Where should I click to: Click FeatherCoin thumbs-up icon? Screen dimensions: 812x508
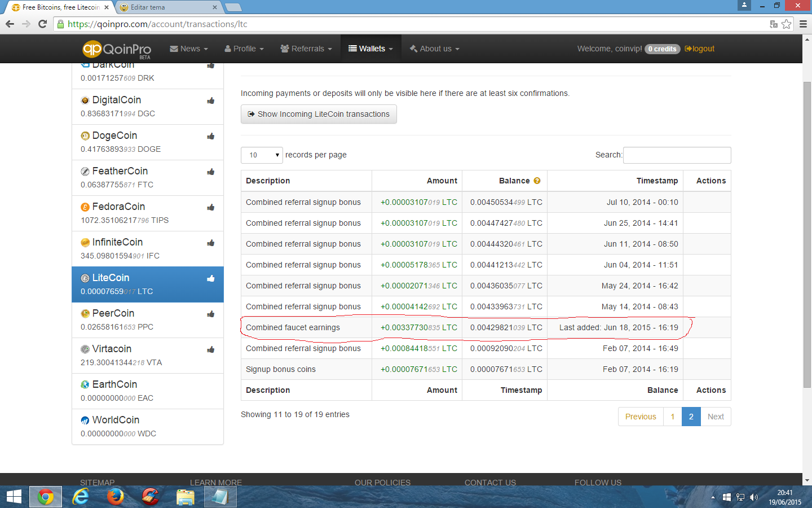[x=211, y=172]
